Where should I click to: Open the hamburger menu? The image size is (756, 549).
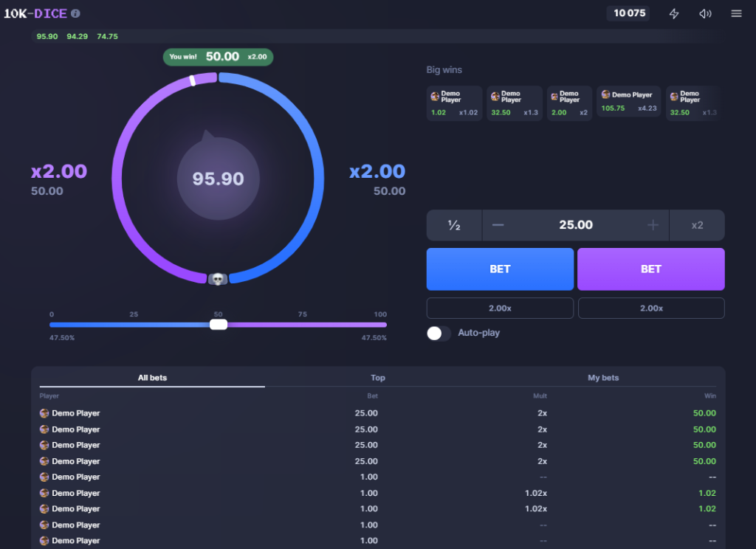[x=736, y=13]
